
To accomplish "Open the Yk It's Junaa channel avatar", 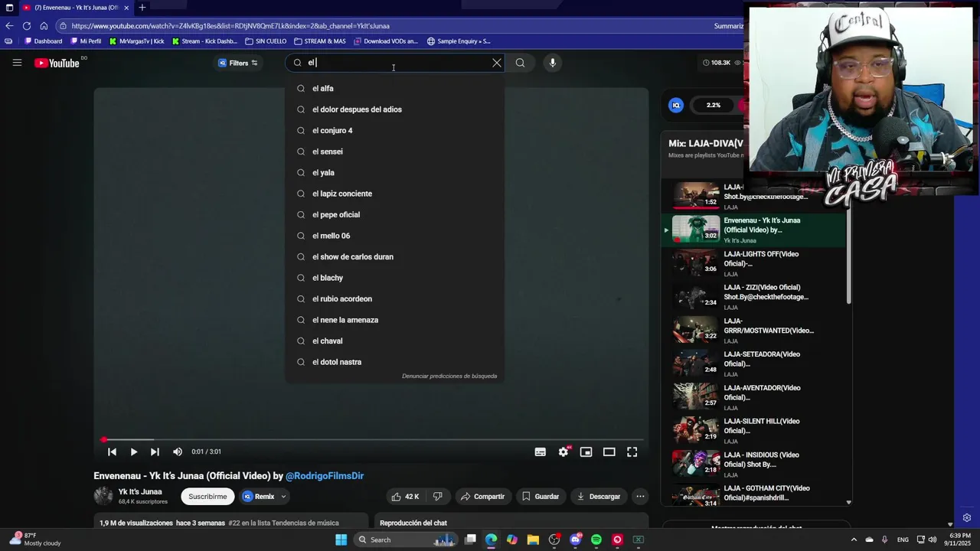I will (x=103, y=496).
